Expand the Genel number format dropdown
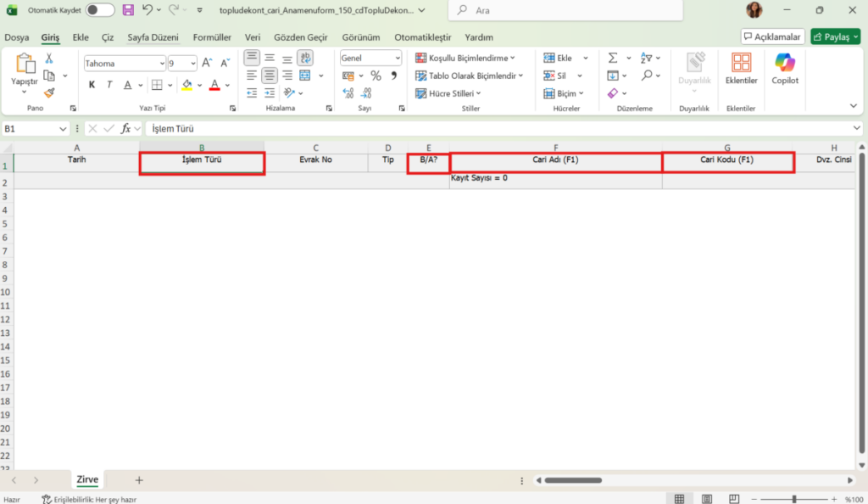Image resolution: width=868 pixels, height=504 pixels. click(x=370, y=58)
